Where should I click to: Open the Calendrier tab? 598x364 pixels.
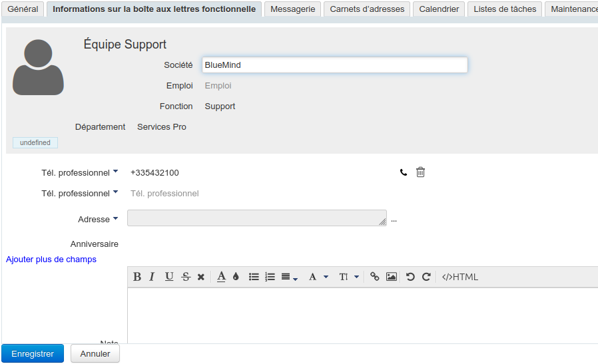[x=439, y=9]
